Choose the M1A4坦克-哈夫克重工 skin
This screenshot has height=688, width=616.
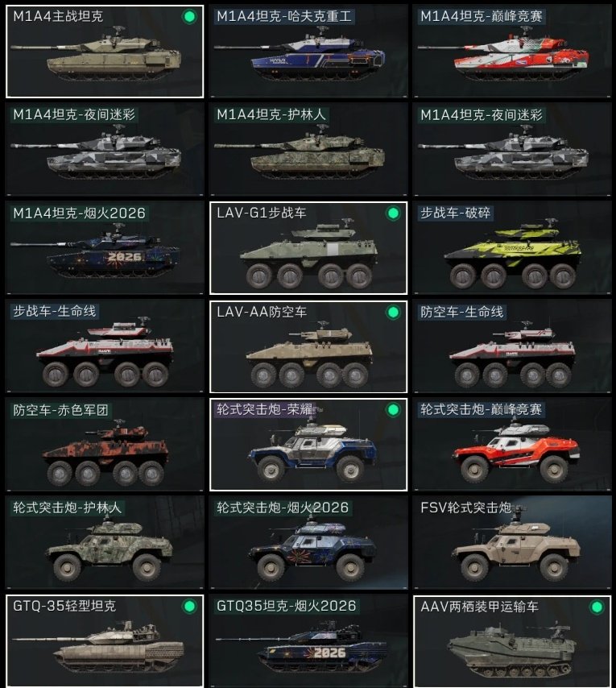308,52
